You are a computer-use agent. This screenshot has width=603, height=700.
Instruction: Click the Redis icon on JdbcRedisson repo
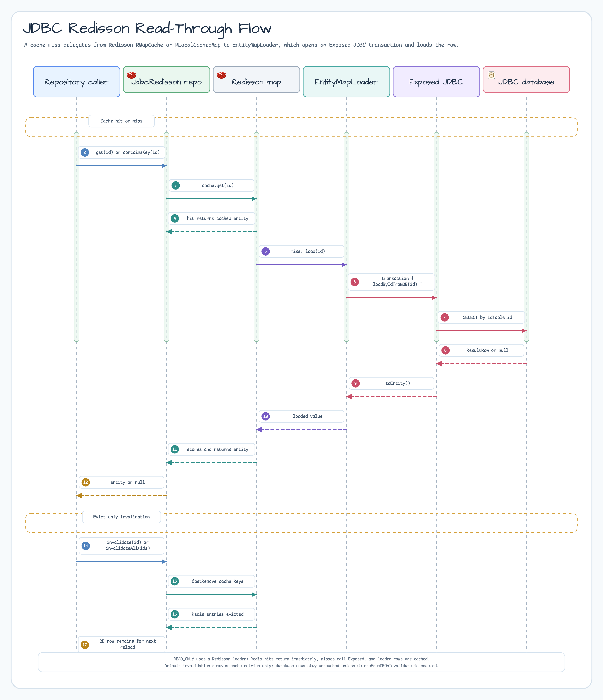tap(132, 75)
